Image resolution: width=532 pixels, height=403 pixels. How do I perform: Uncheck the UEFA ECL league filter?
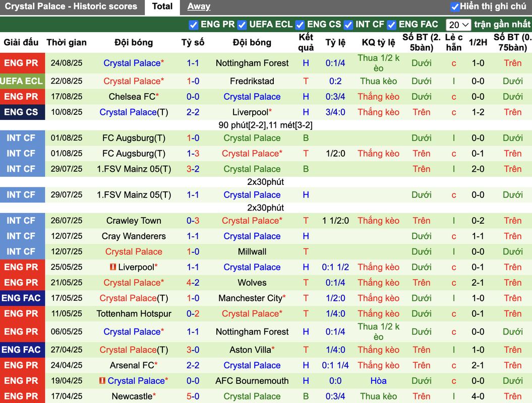click(242, 25)
